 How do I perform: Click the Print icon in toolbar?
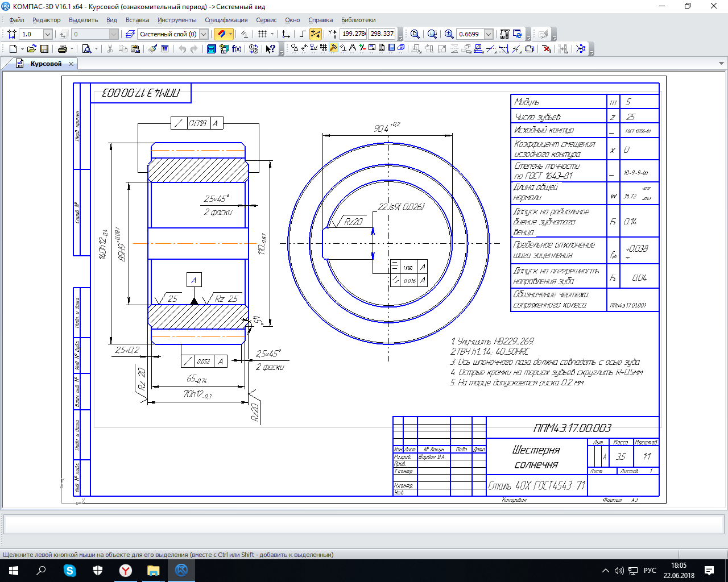(63, 49)
